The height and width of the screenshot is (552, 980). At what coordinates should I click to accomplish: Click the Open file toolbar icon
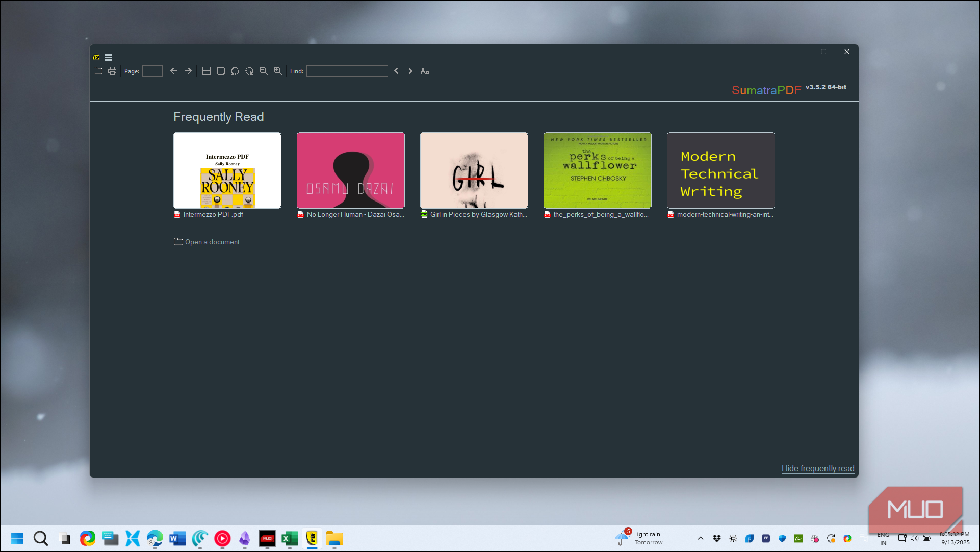(x=98, y=71)
